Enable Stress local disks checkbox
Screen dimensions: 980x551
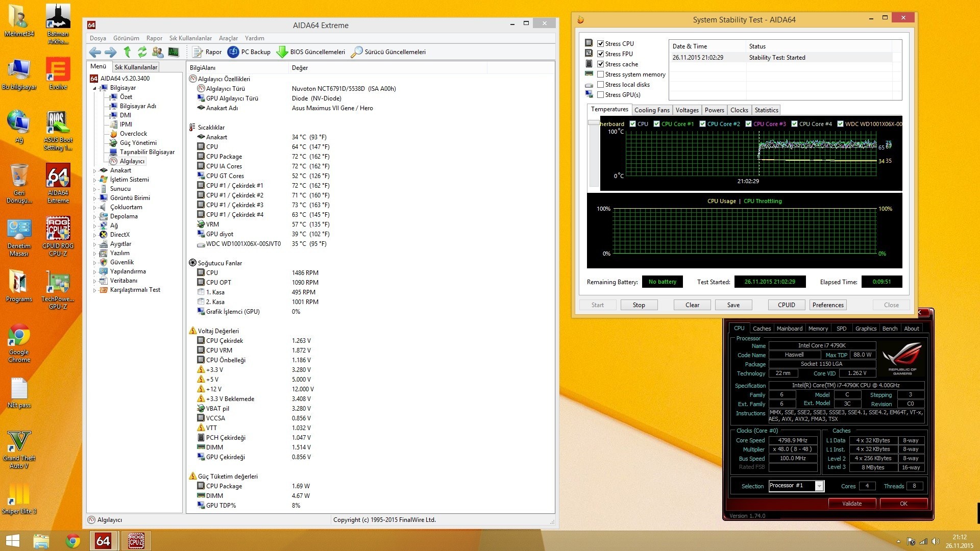pos(601,85)
